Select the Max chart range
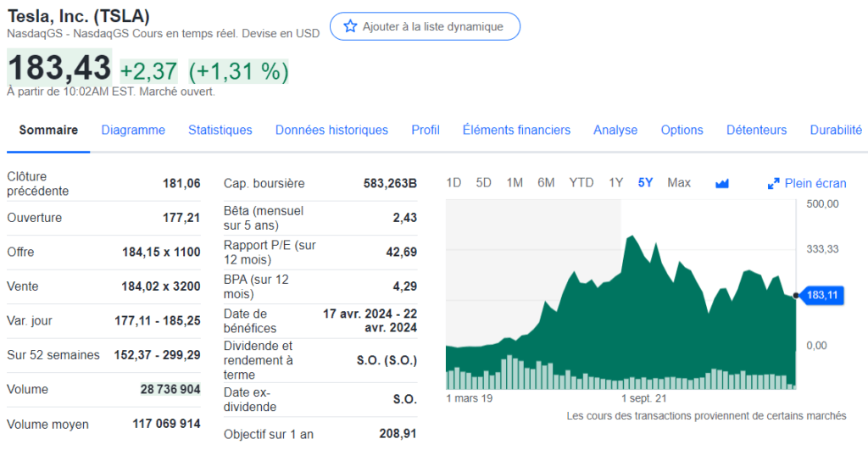The height and width of the screenshot is (450, 868). coord(679,182)
